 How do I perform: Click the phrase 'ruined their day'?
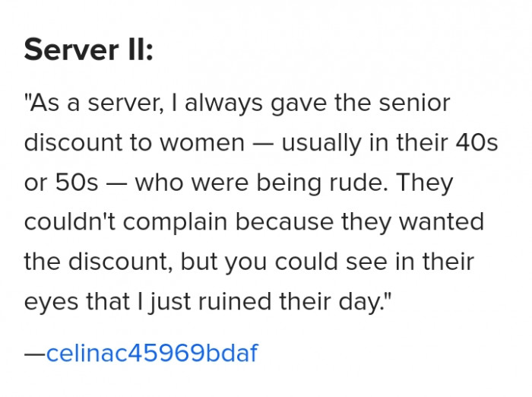point(295,301)
